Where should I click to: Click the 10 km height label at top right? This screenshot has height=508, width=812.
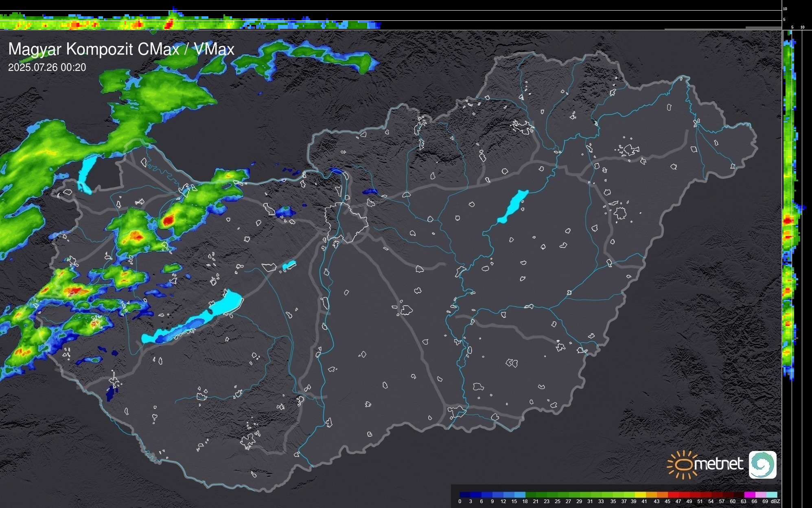click(785, 9)
